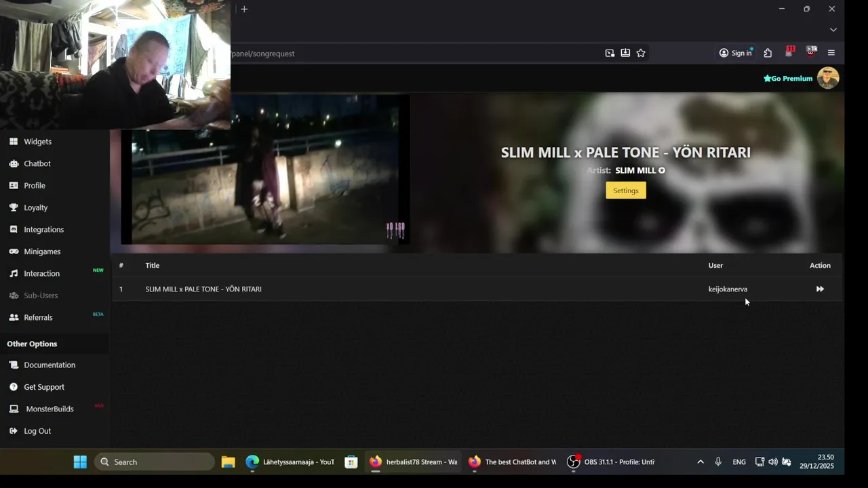868x488 pixels.
Task: Click the install app icon in address bar
Action: 625,53
